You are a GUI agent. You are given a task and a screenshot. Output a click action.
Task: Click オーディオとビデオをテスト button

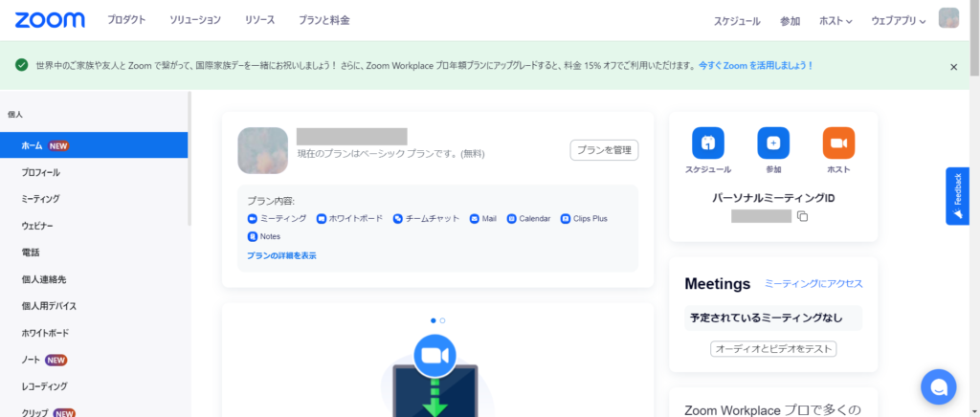pos(773,348)
